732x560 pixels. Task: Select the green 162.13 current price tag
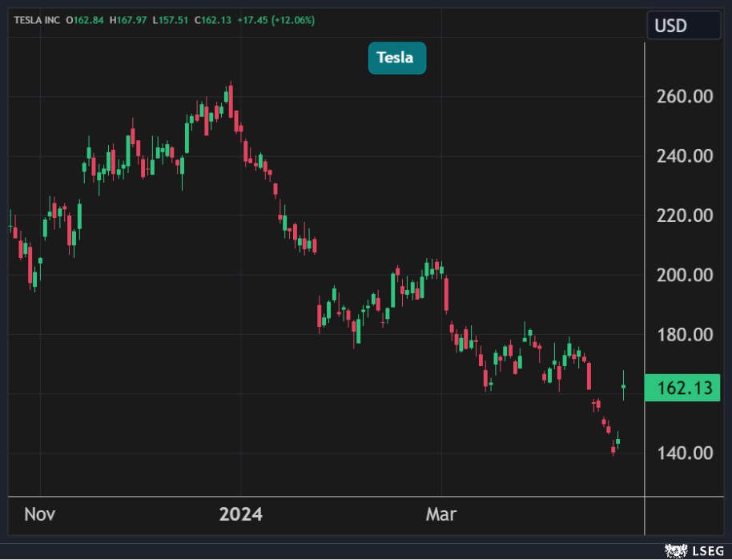tap(682, 389)
